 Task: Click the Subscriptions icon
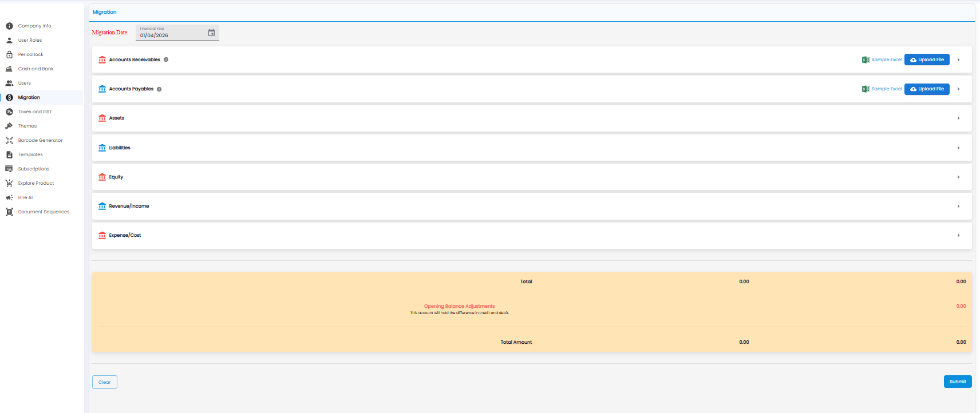point(9,169)
